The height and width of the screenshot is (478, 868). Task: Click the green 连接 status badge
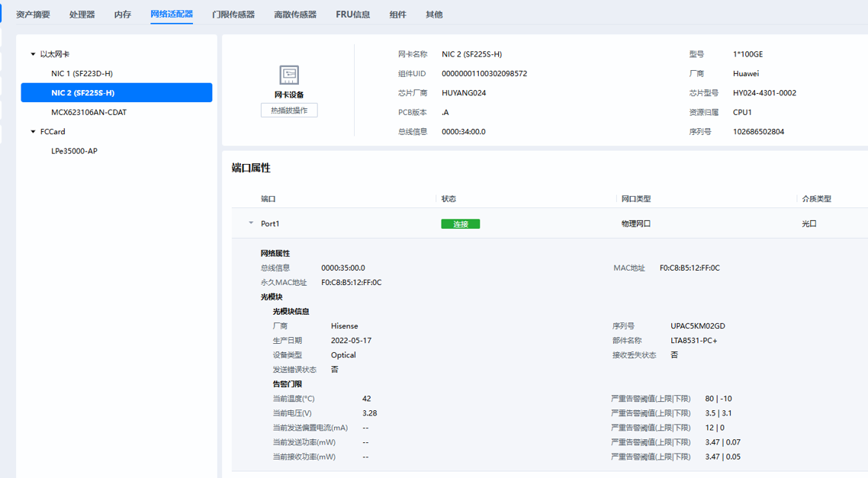click(x=461, y=224)
